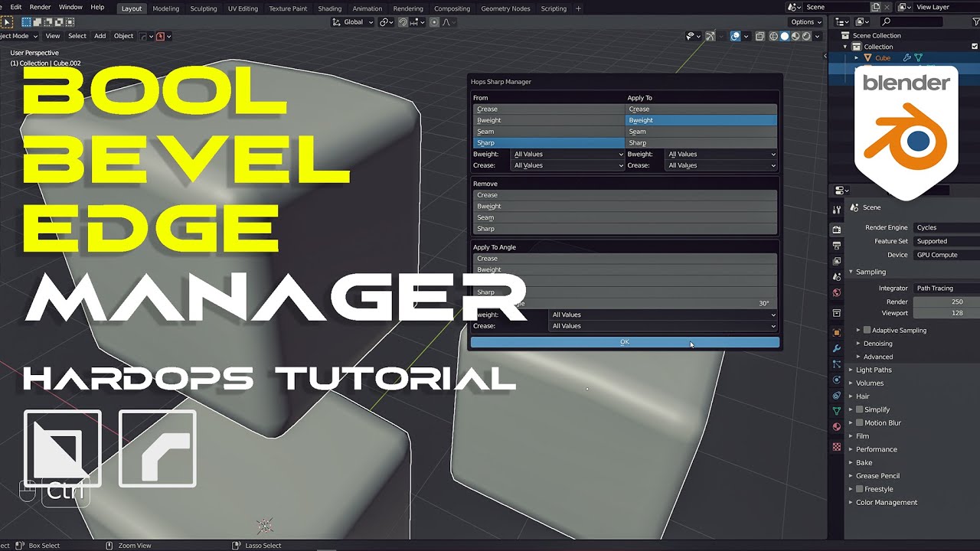Click OK in Hops Sharp Manager
The height and width of the screenshot is (551, 980).
(x=625, y=342)
